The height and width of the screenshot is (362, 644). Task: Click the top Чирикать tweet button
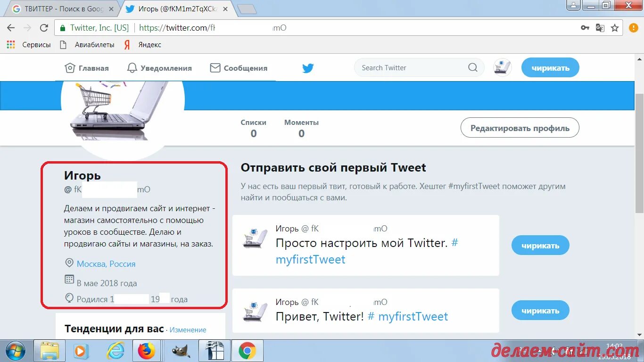click(x=550, y=68)
